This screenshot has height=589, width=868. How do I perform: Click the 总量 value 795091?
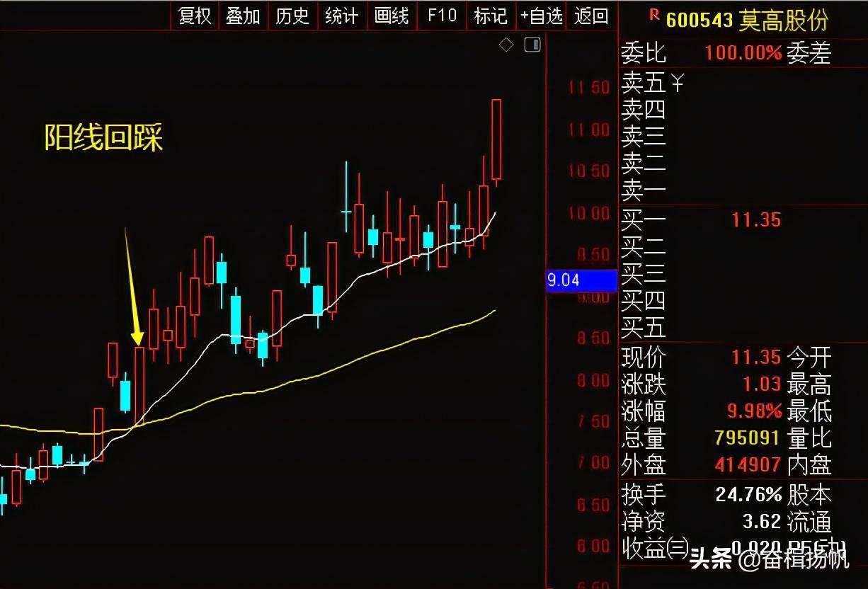pyautogui.click(x=747, y=438)
